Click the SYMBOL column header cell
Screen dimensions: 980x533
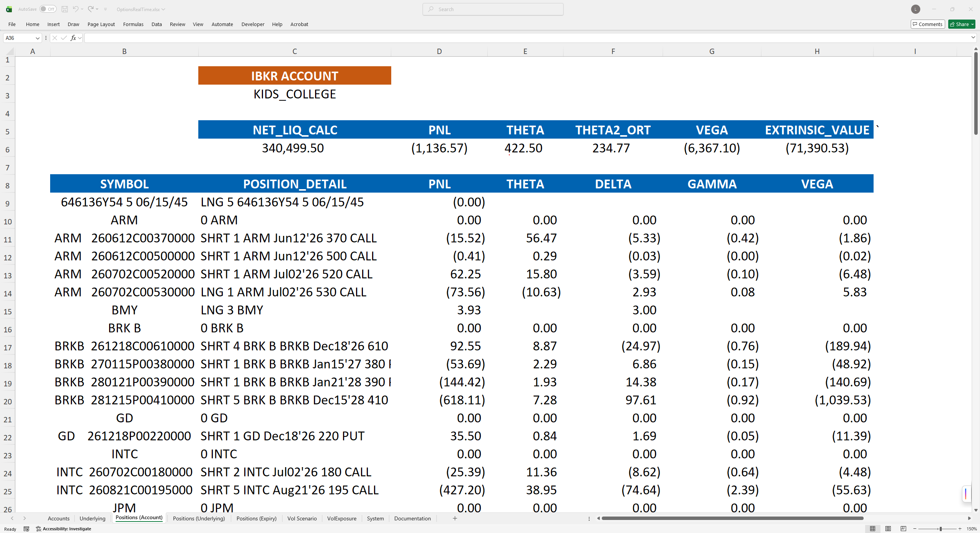124,184
